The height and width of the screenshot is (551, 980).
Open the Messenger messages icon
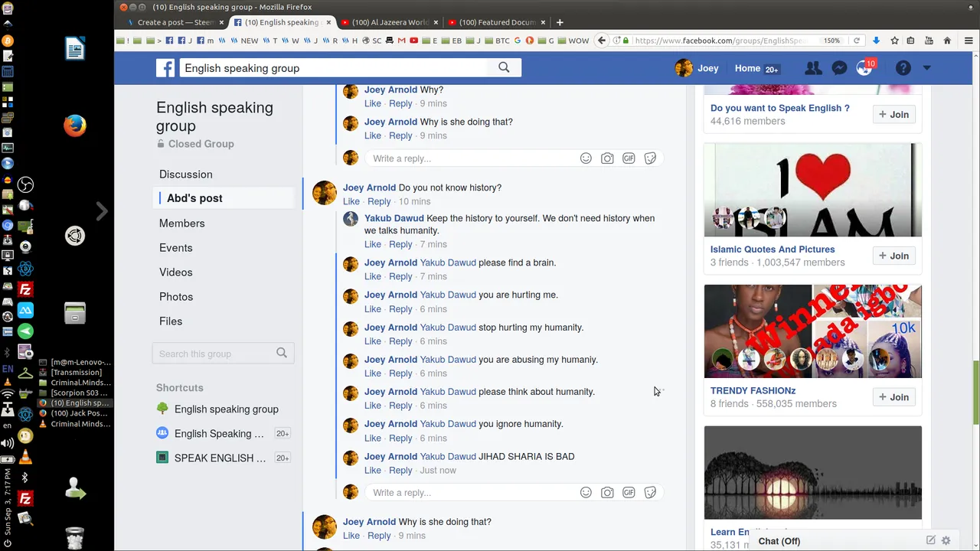(x=839, y=68)
